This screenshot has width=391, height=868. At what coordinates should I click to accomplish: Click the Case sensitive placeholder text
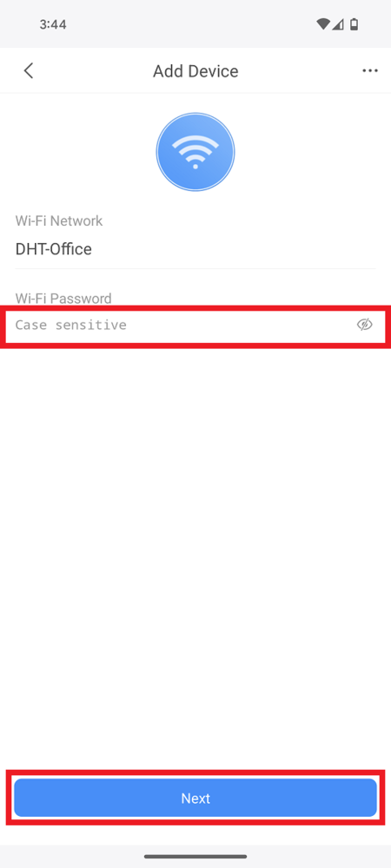71,325
